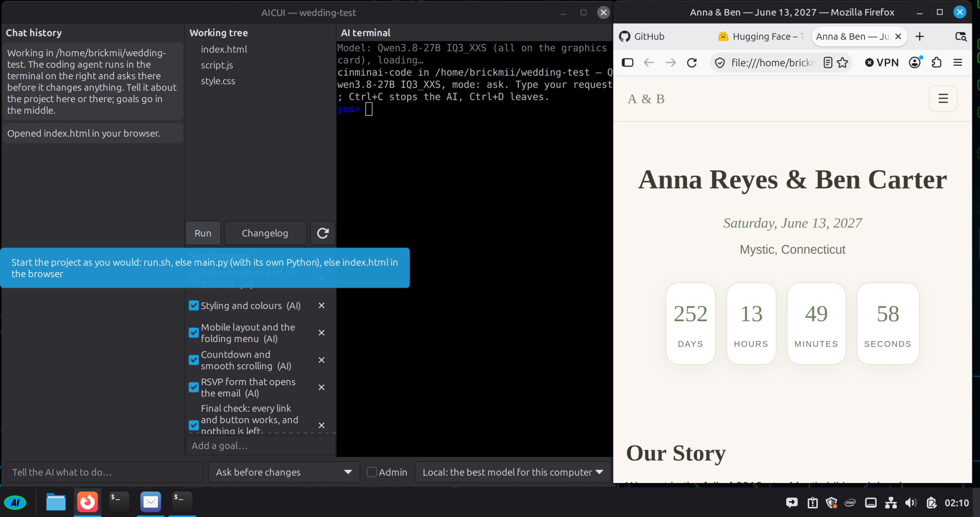Remove the RSVP form goal
The height and width of the screenshot is (517, 980).
pos(322,387)
